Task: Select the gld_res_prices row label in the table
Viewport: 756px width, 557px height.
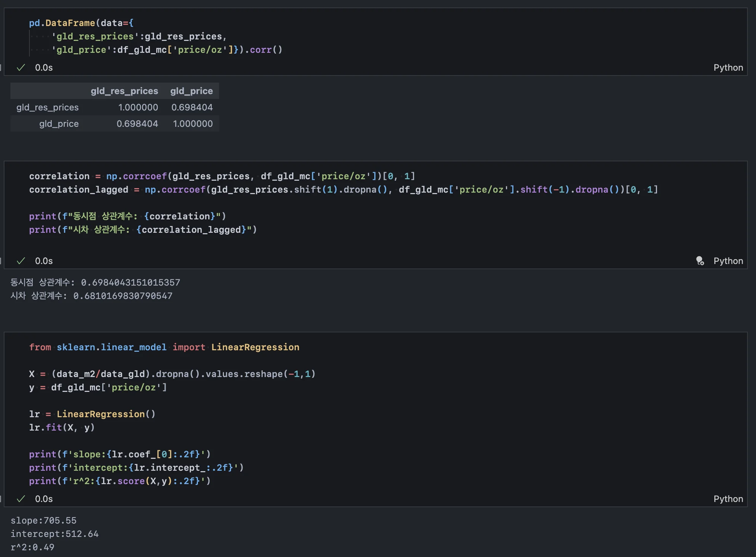Action: (48, 107)
